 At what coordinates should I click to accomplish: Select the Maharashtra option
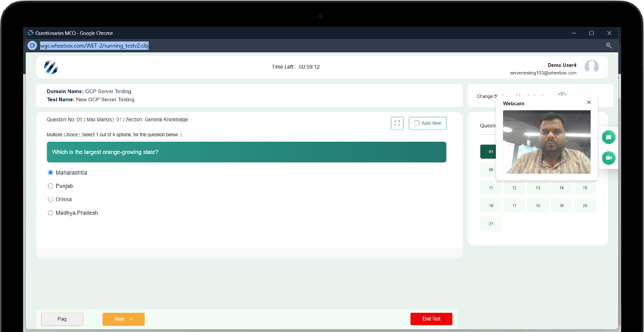(x=51, y=173)
